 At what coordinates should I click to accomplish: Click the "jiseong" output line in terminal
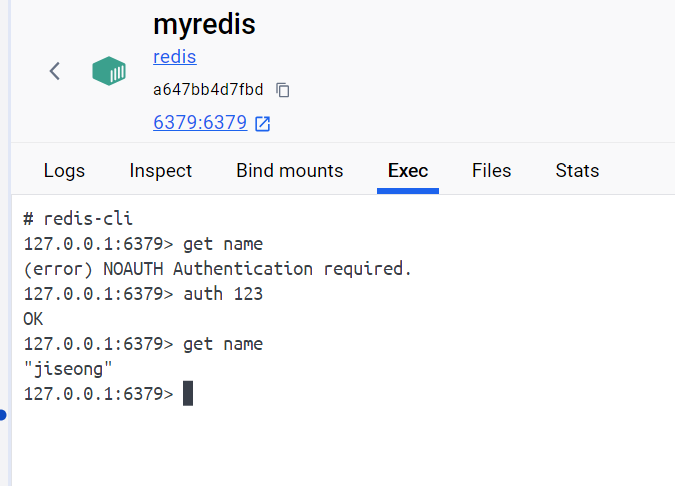(x=68, y=369)
